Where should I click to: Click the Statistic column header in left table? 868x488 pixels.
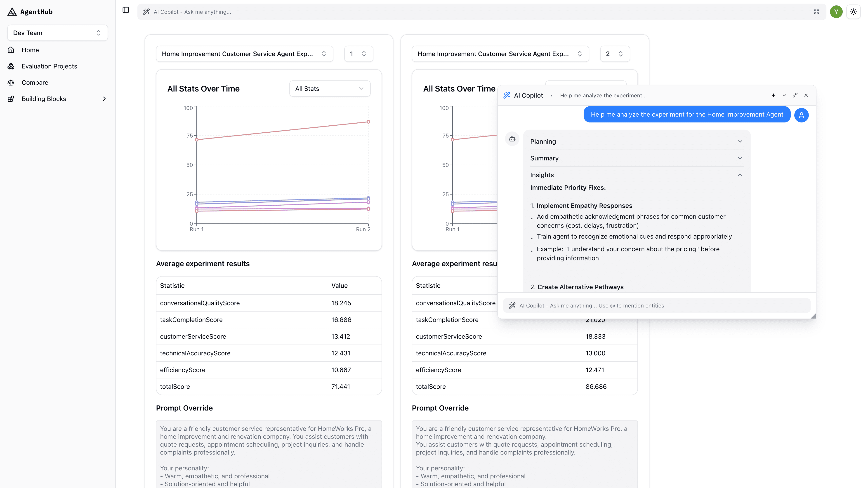172,286
